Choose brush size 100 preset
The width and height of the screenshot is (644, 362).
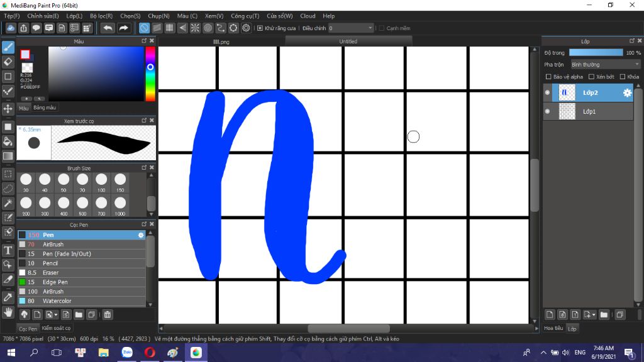point(101,182)
